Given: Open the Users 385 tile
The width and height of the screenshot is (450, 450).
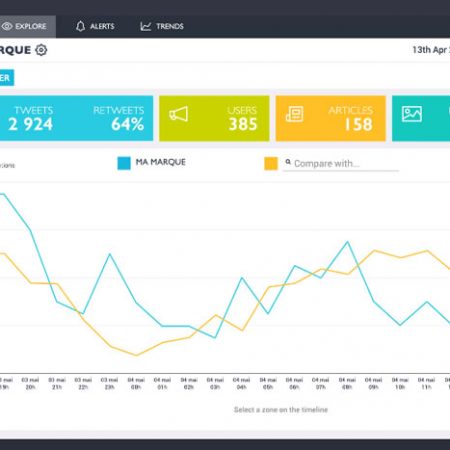Looking at the screenshot, I should pyautogui.click(x=214, y=118).
